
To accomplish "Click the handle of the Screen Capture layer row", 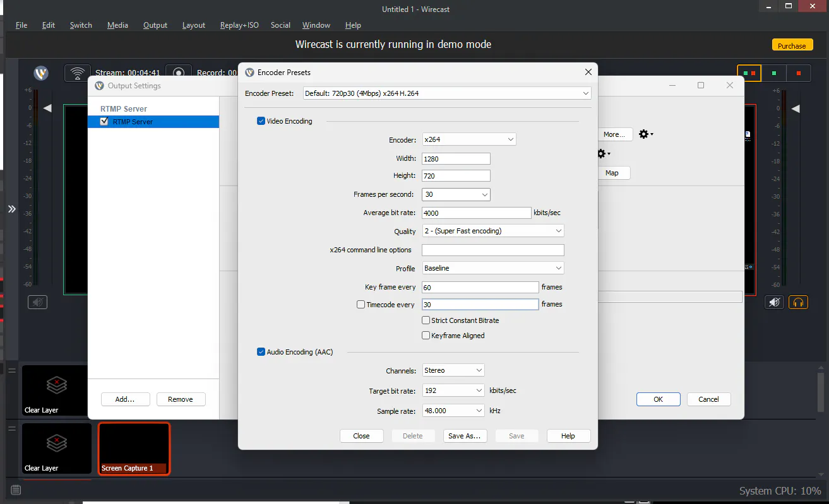I will (11, 428).
